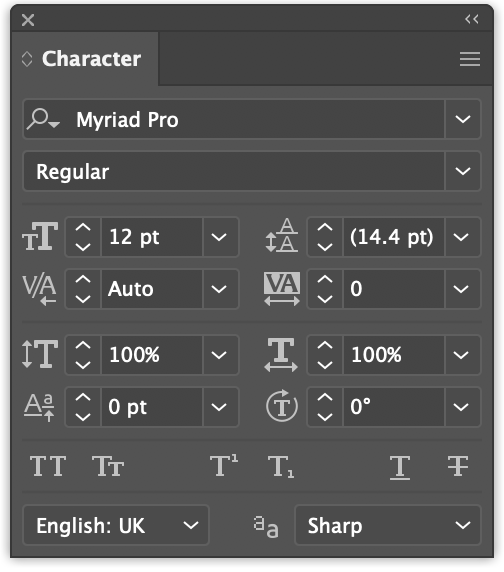This screenshot has width=504, height=572.
Task: Toggle Subscript
Action: click(281, 467)
